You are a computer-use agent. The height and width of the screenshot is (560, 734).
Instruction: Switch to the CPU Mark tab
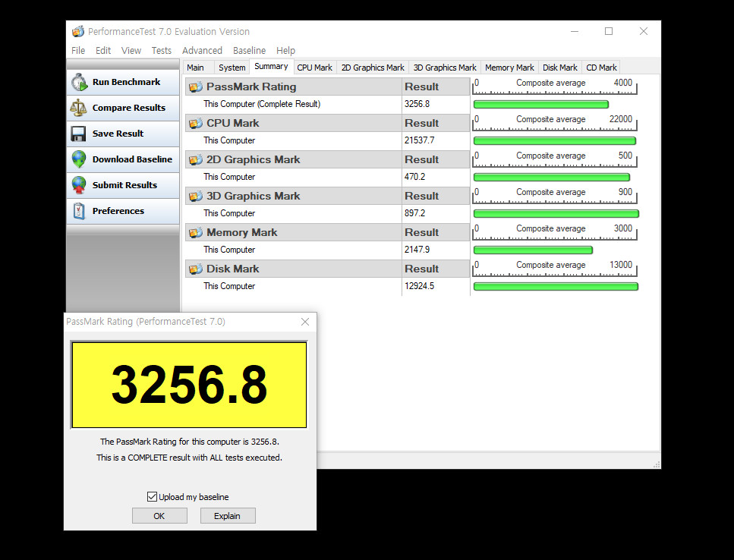coord(314,68)
